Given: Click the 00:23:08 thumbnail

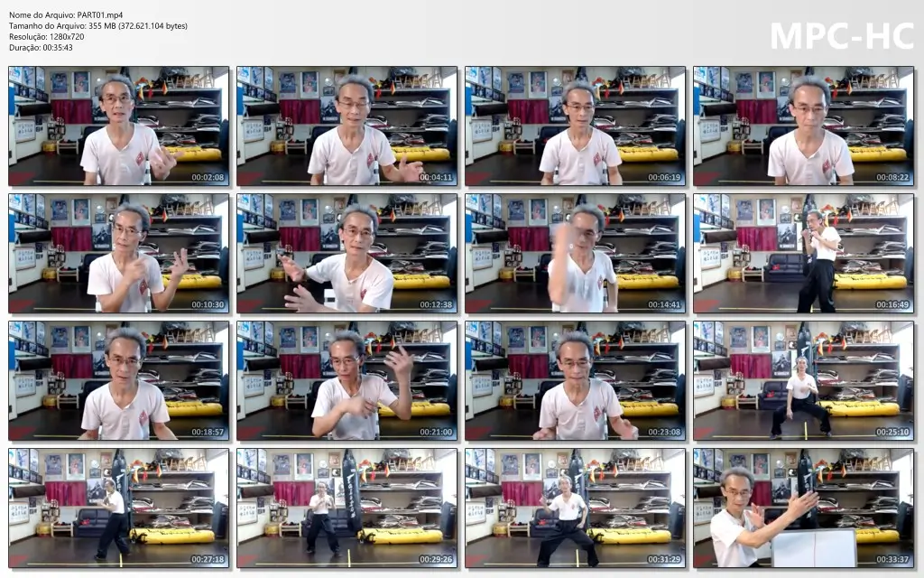Looking at the screenshot, I should (575, 381).
